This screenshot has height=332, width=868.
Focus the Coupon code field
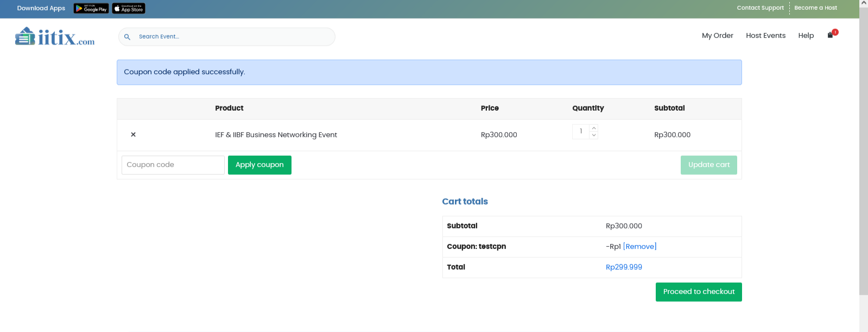173,165
